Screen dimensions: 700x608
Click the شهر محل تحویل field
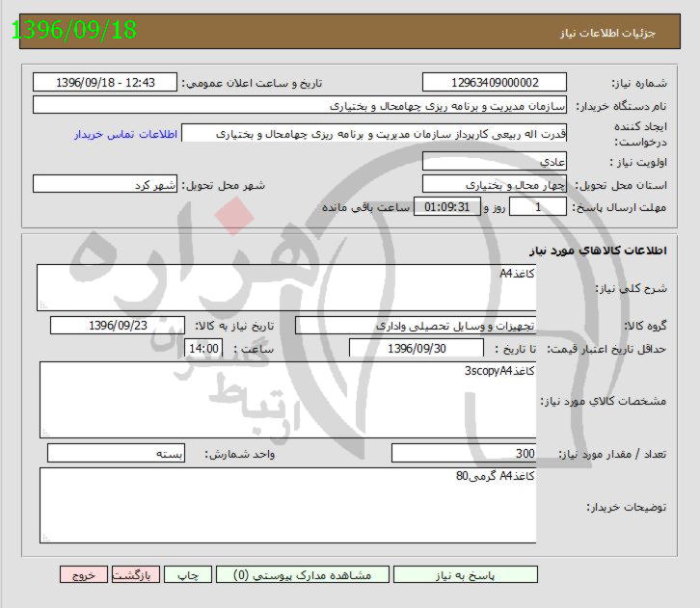[x=106, y=184]
